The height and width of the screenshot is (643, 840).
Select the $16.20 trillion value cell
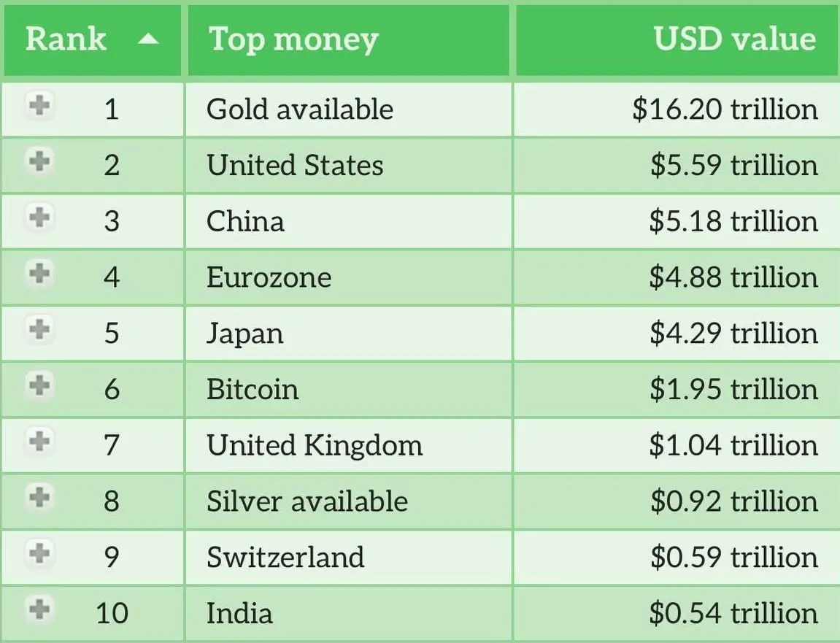coord(725,109)
